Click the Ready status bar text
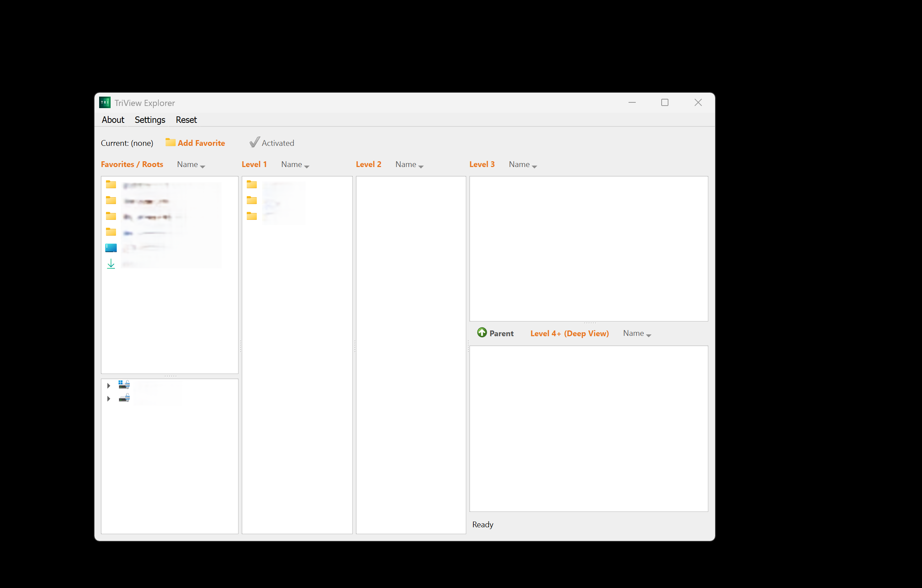 pos(482,524)
